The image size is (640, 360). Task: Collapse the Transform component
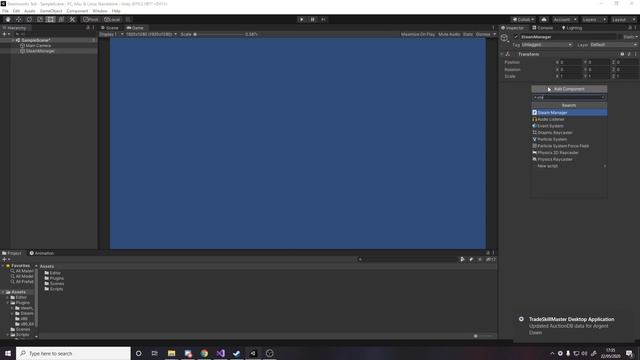pos(502,54)
